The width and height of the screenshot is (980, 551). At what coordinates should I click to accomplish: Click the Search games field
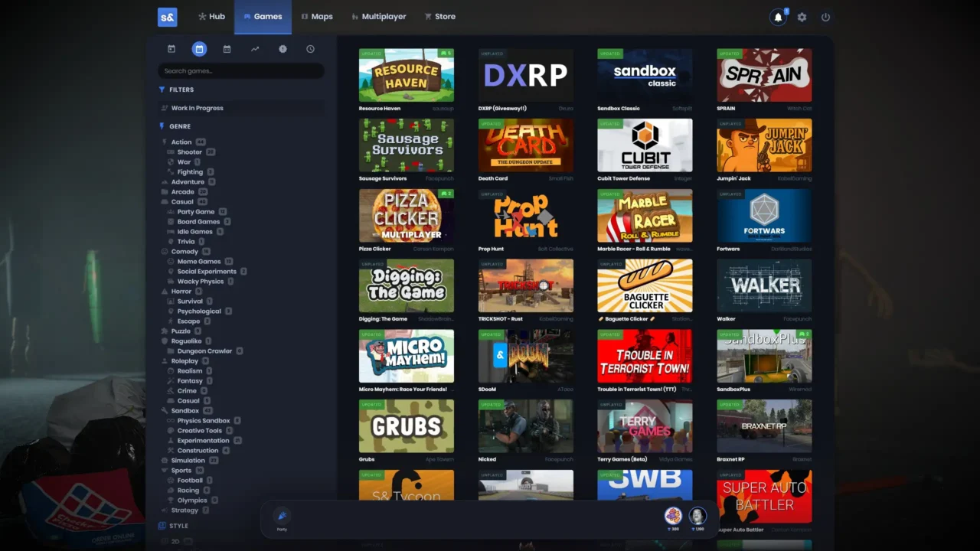(240, 70)
